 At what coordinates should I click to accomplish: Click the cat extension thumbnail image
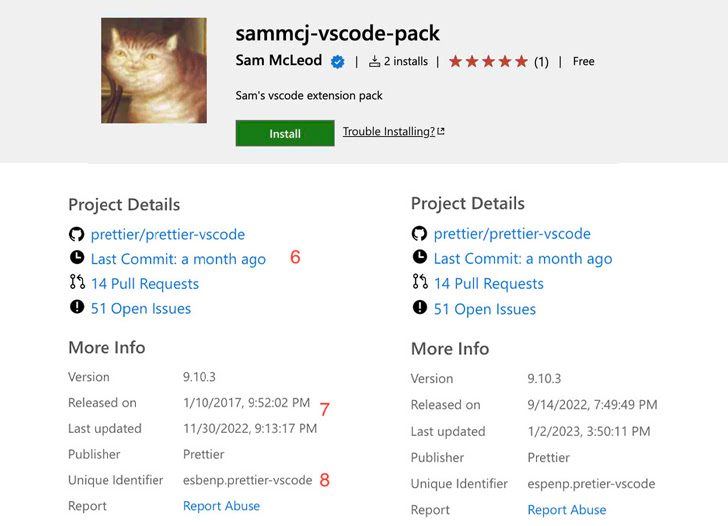[153, 70]
